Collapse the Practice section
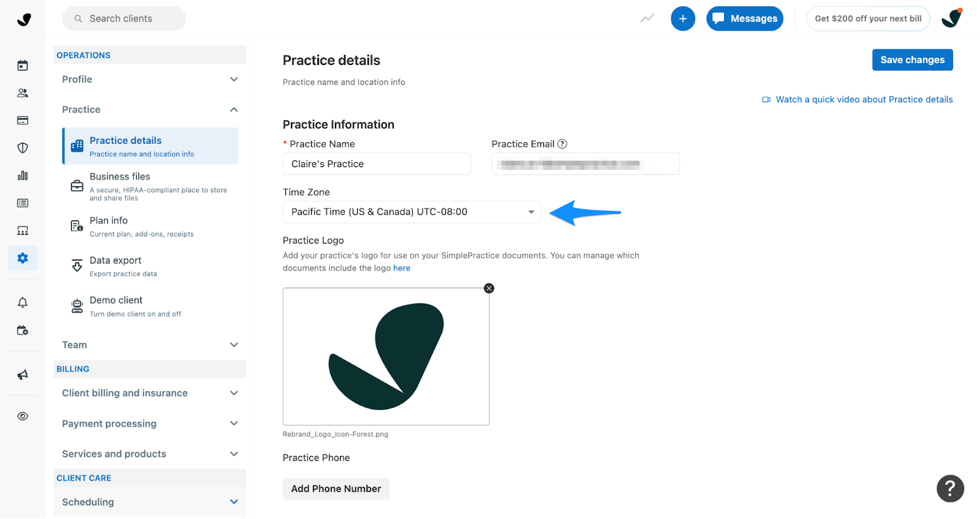This screenshot has width=980, height=519. click(150, 110)
